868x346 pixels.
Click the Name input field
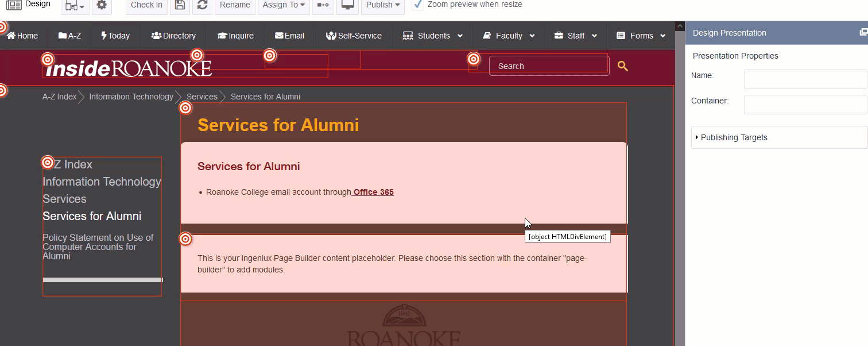click(x=805, y=79)
